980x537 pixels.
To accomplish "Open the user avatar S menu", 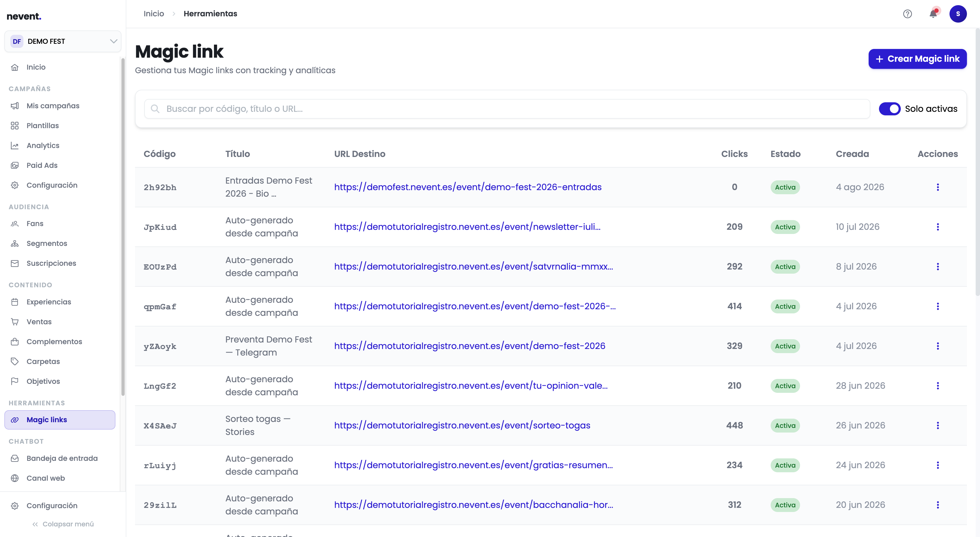I will [x=958, y=14].
